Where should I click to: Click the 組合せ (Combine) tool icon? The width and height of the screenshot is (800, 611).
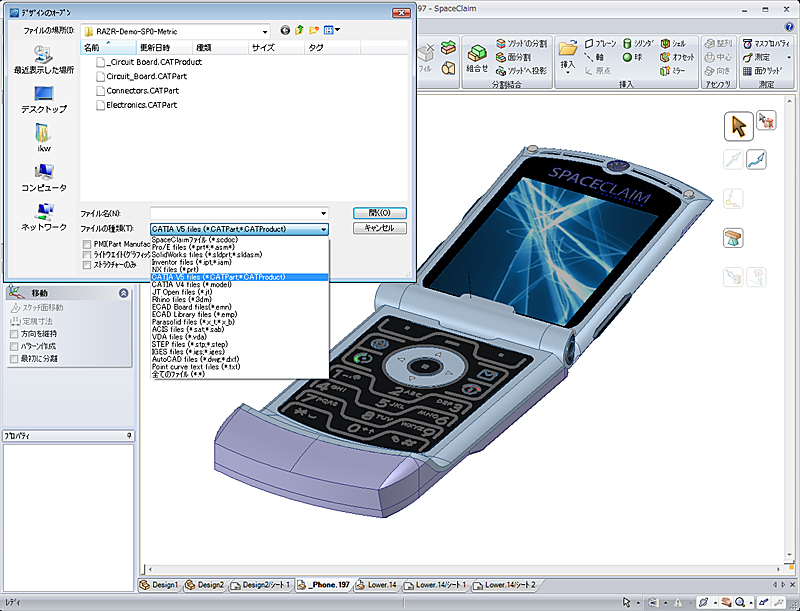pos(477,53)
